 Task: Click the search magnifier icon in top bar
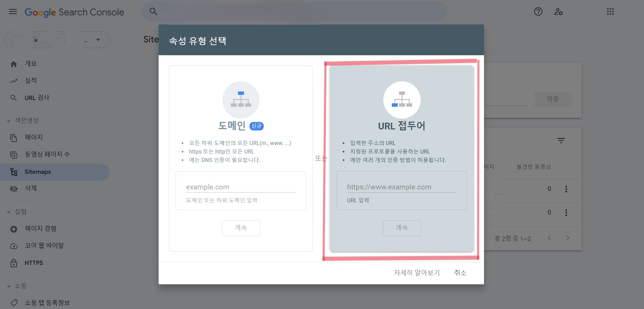(153, 12)
